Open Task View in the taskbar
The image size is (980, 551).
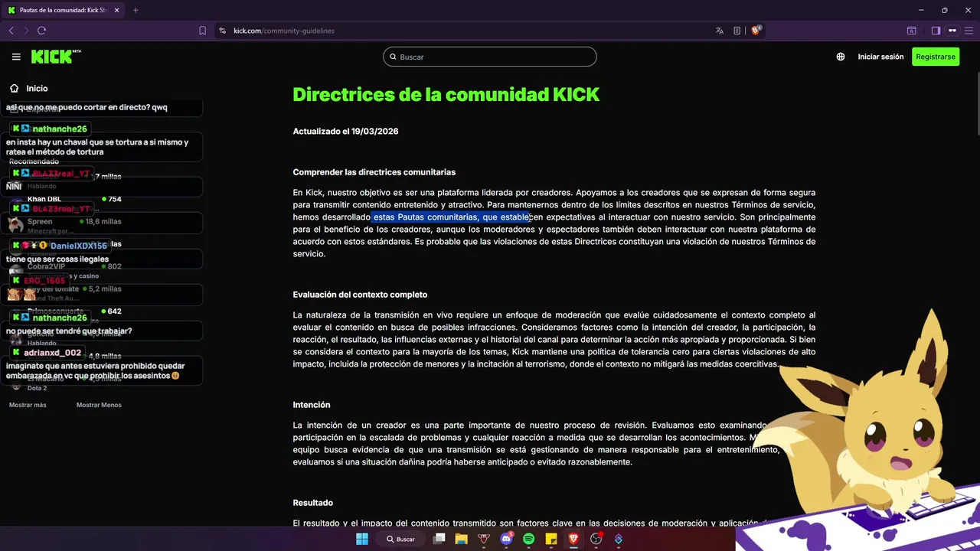point(439,539)
